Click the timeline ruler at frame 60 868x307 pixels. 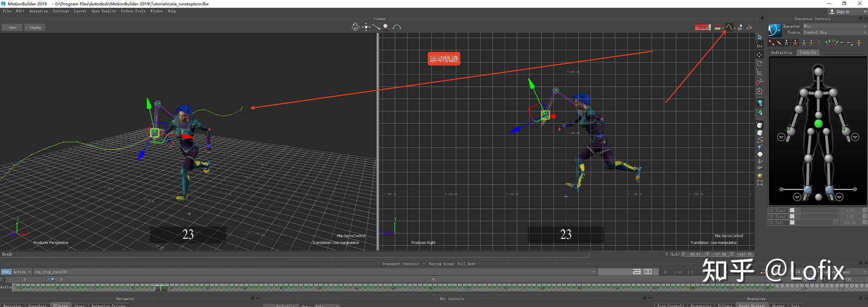393,288
